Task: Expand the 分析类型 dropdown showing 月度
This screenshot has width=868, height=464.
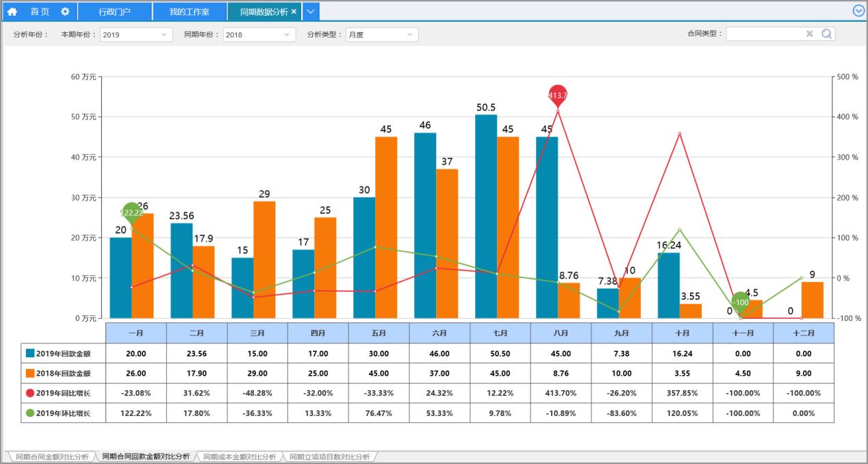Action: pos(381,34)
